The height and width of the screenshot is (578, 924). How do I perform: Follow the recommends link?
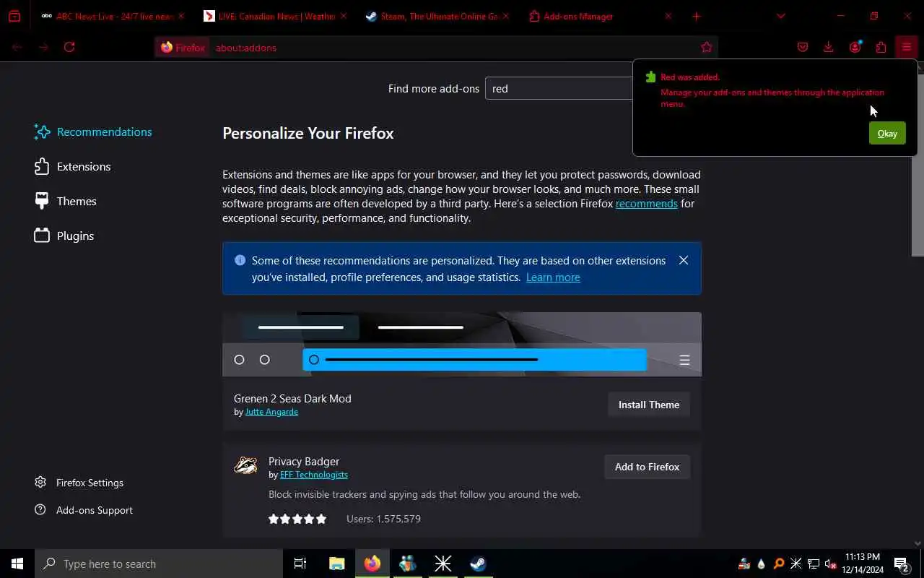click(646, 204)
